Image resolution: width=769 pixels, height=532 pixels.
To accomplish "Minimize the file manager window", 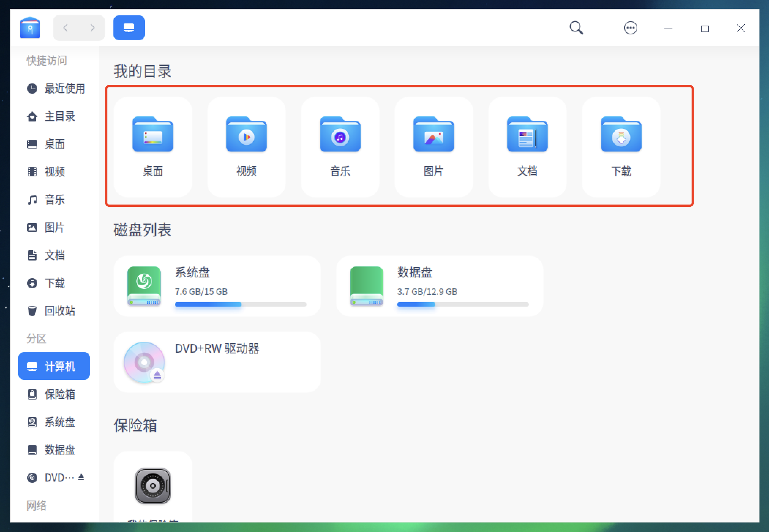I will point(668,29).
